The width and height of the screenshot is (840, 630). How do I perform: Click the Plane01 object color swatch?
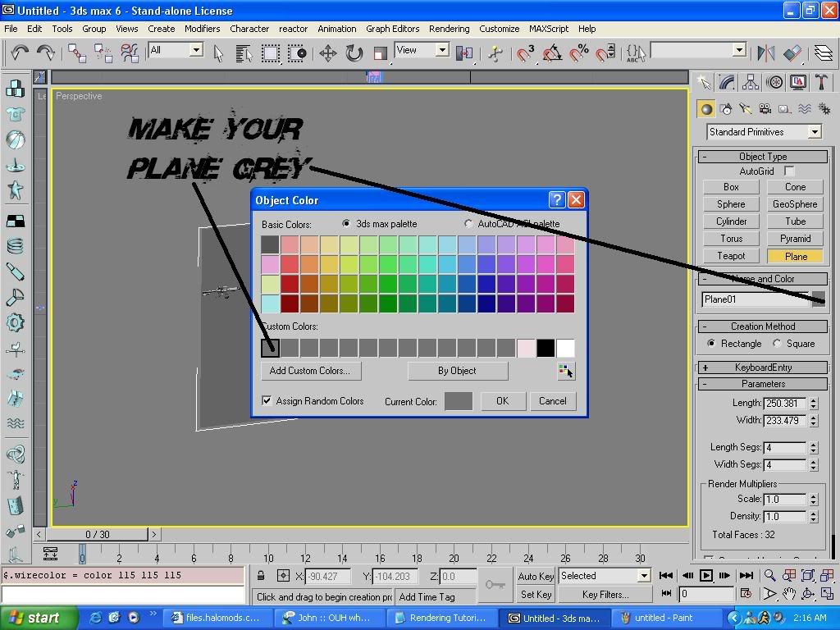click(x=819, y=299)
